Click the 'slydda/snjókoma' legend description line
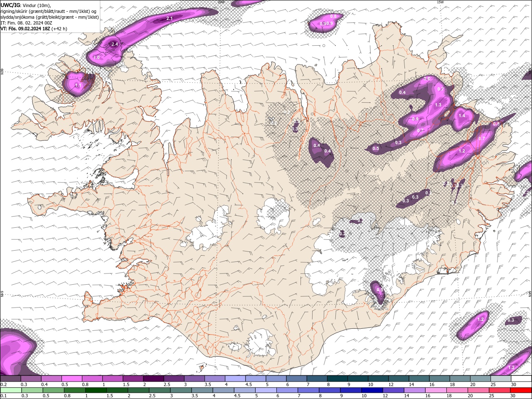532x399 pixels. 50,17
